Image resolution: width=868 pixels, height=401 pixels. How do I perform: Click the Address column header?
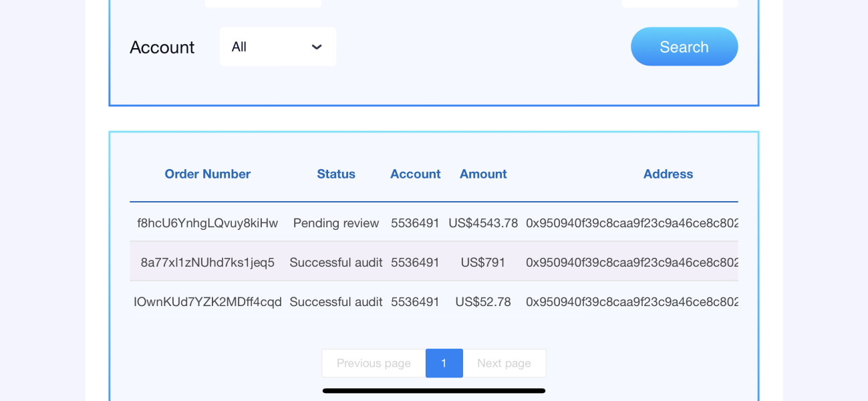668,174
